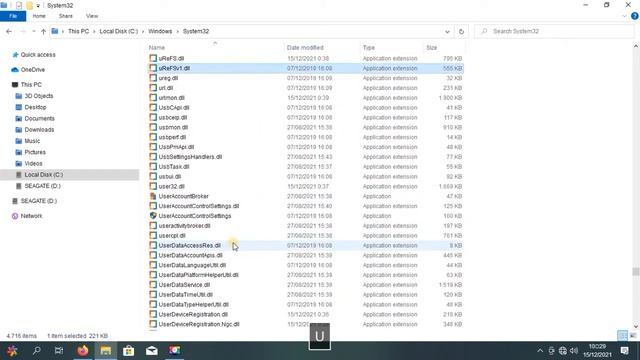Viewport: 640px width, 360px height.
Task: Select the usercpl.dll file icon
Action: 153,236
